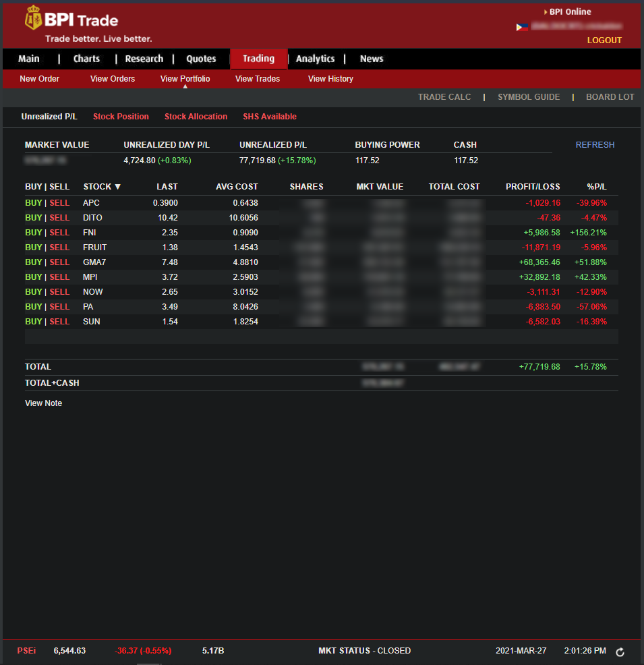Click the 2021-MAR-27 date
The width and height of the screenshot is (644, 665).
(521, 651)
